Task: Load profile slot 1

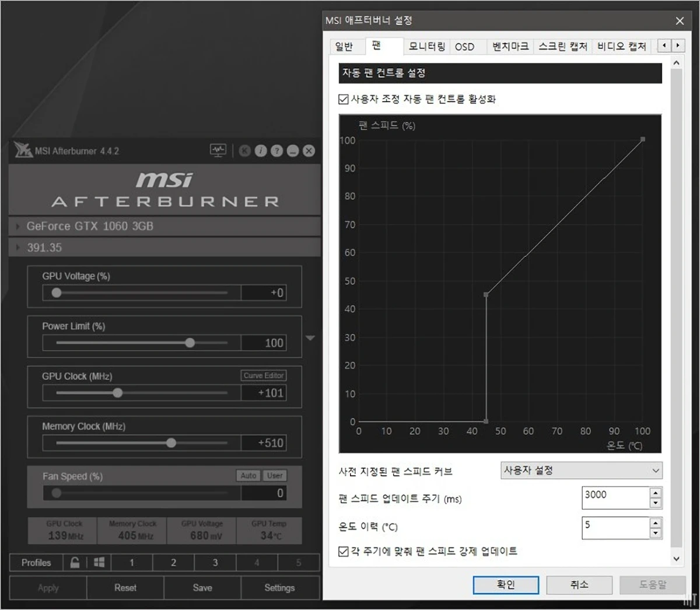Action: pyautogui.click(x=132, y=562)
